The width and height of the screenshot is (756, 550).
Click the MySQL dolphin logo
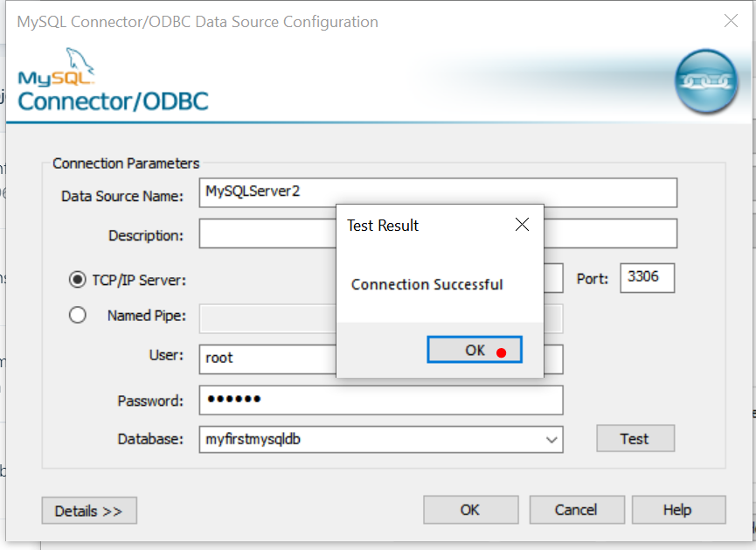pos(55,67)
